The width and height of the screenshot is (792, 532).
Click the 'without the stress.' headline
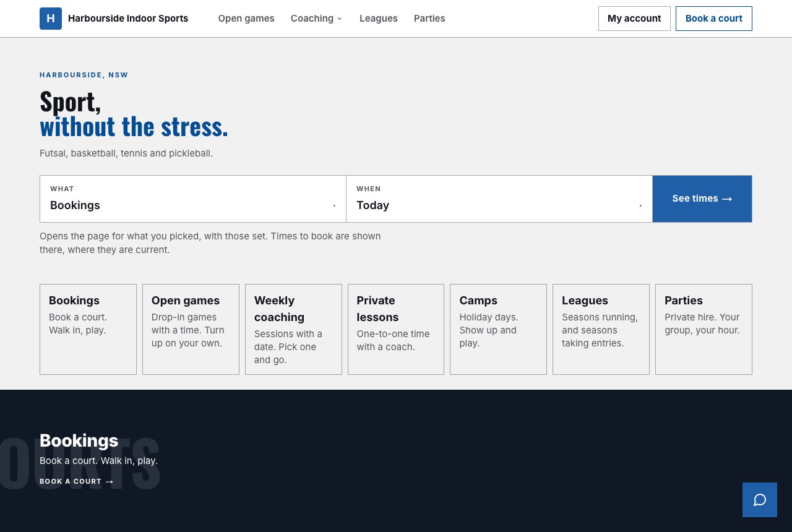point(134,126)
